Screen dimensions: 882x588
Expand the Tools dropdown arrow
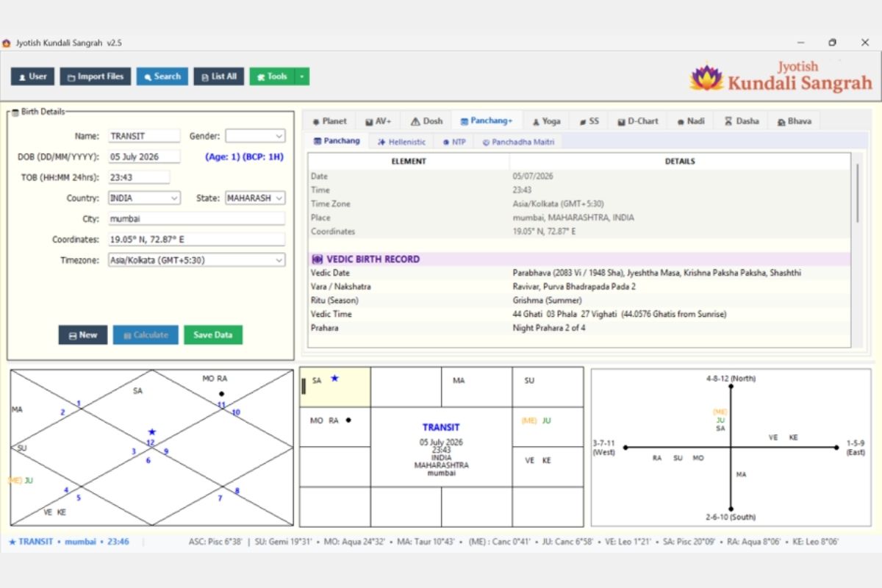coord(302,76)
